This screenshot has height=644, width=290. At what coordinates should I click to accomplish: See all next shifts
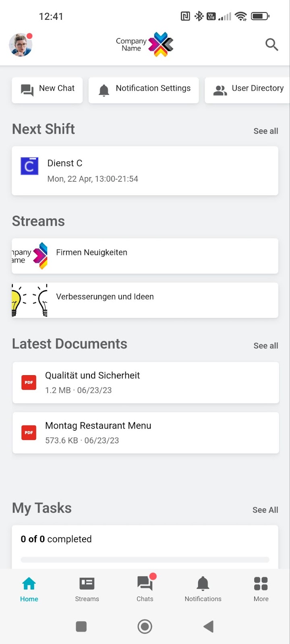pyautogui.click(x=265, y=131)
